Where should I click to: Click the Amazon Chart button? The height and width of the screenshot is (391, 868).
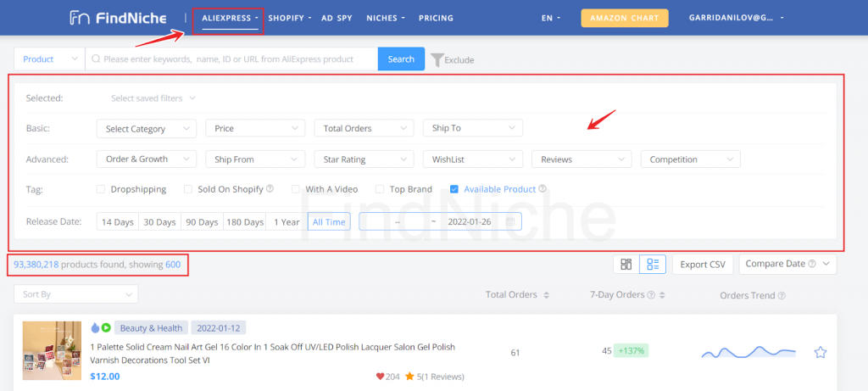625,18
